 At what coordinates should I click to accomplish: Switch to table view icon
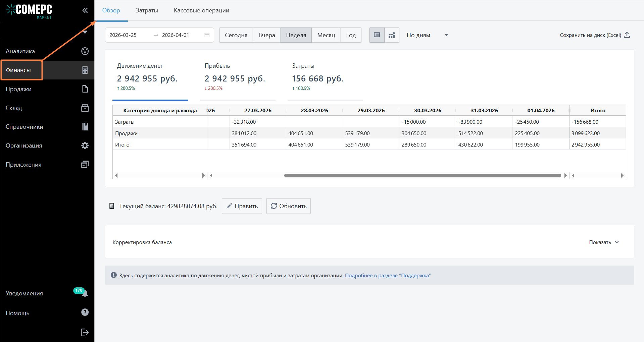click(x=377, y=35)
